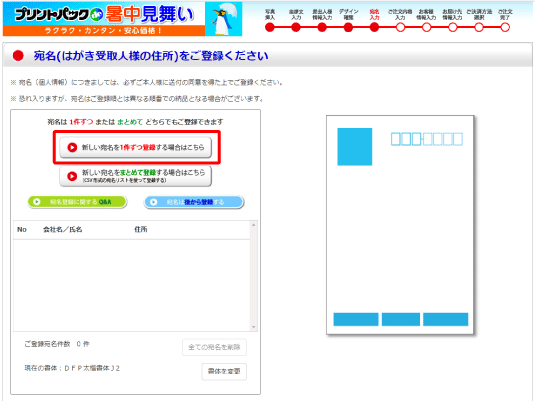This screenshot has width=535, height=401.
Task: Click the 住所 column header
Action: (141, 229)
